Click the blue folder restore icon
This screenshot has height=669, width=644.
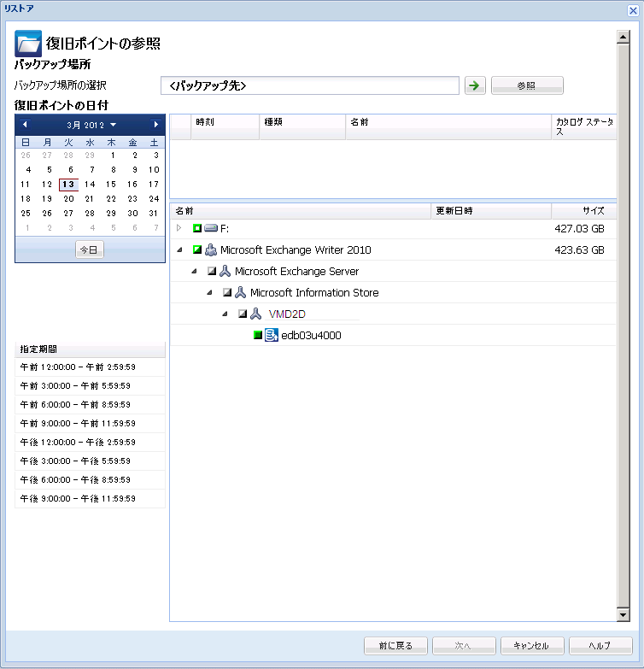pyautogui.click(x=28, y=43)
